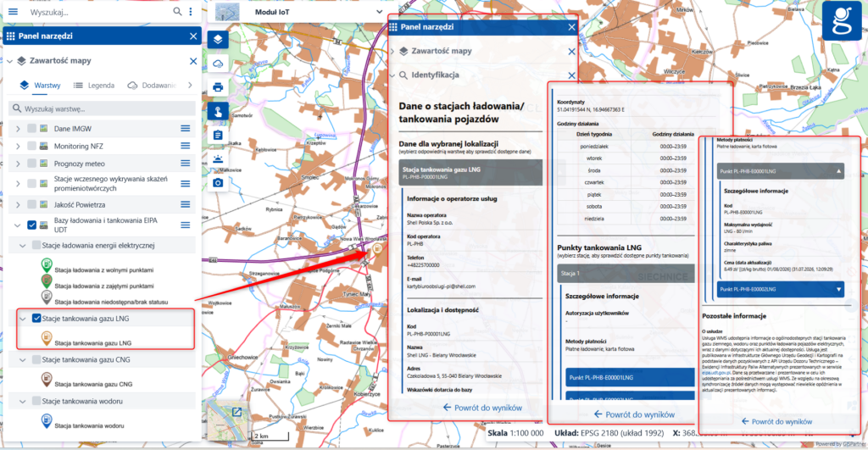Click Powrót do wyników in rightmost panel

[x=776, y=421]
